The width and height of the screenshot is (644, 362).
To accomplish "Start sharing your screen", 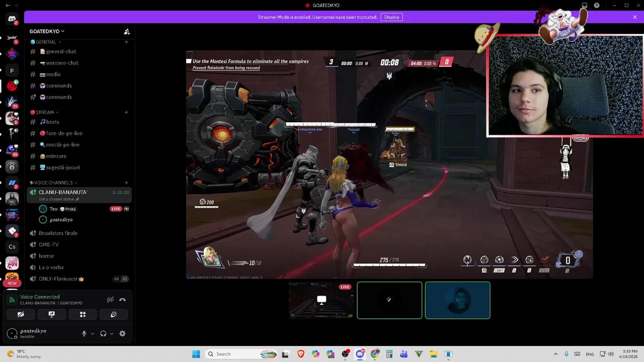I will point(51,314).
